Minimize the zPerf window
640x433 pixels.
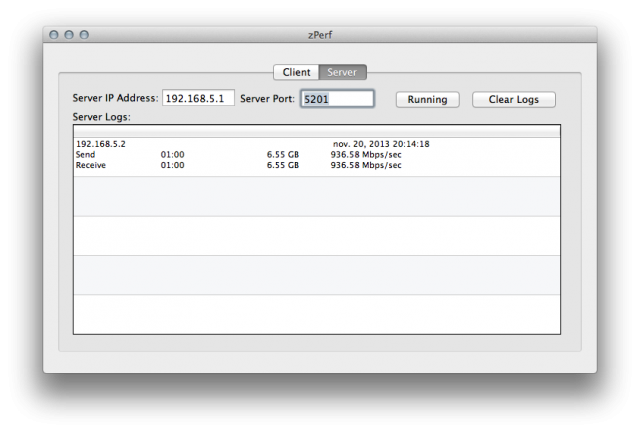pos(69,35)
